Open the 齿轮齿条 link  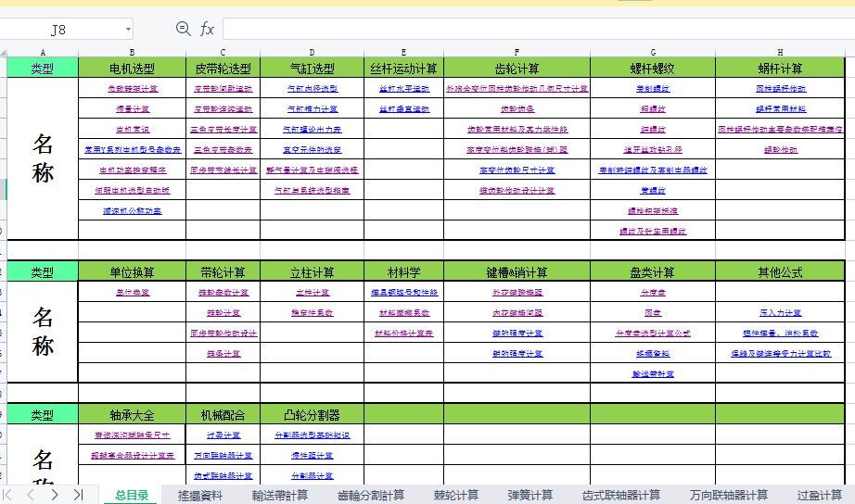pos(517,109)
